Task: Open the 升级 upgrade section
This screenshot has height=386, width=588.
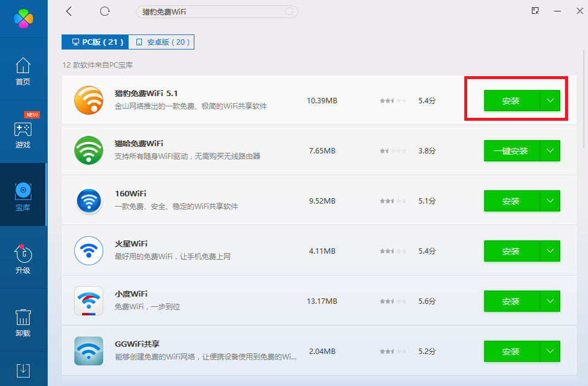Action: 23,259
